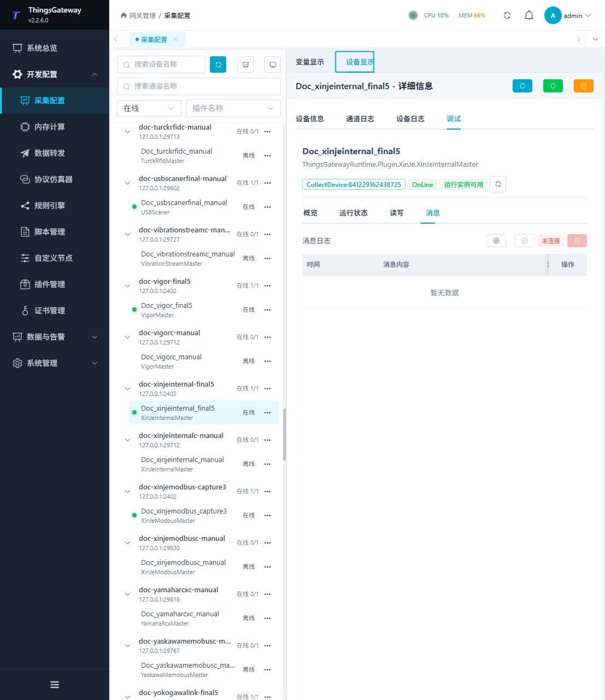Click the monitor icon beside device search
The width and height of the screenshot is (605, 700).
pyautogui.click(x=273, y=65)
